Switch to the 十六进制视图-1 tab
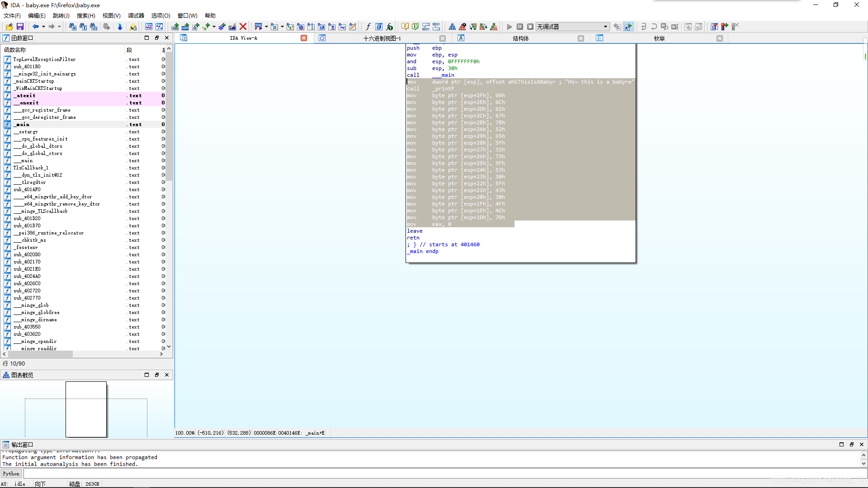868x488 pixels. (382, 38)
